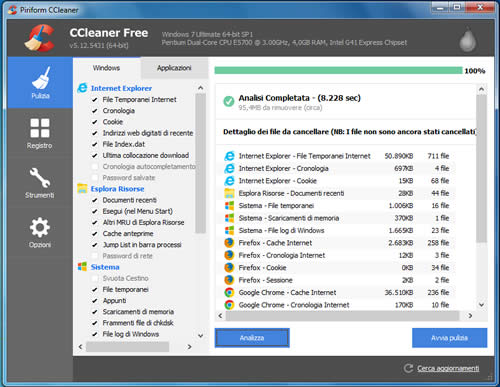Uncheck File Temporanei Internet option
The image size is (500, 387).
pos(95,100)
